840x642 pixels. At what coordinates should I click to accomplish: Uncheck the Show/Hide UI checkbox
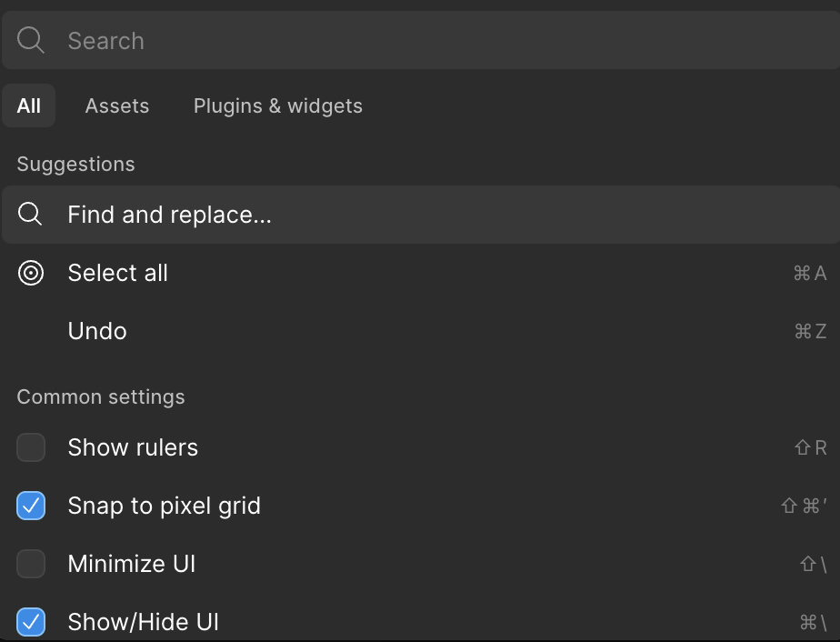(x=31, y=622)
